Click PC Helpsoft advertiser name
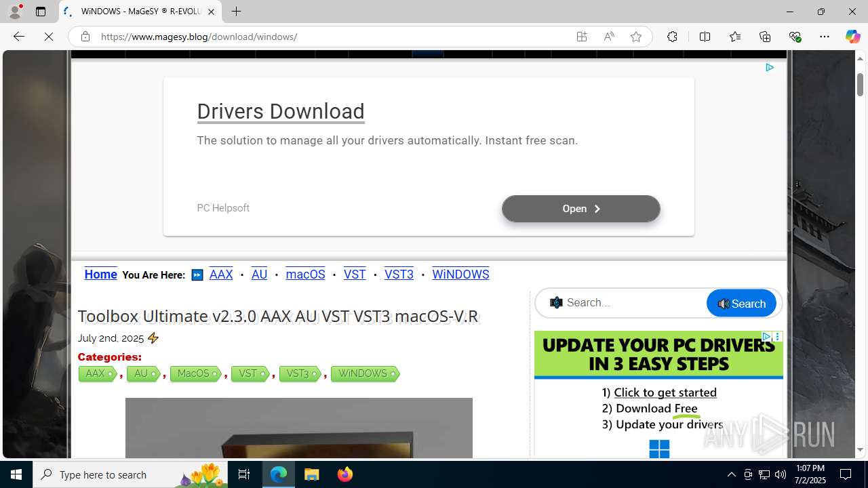 pos(223,208)
